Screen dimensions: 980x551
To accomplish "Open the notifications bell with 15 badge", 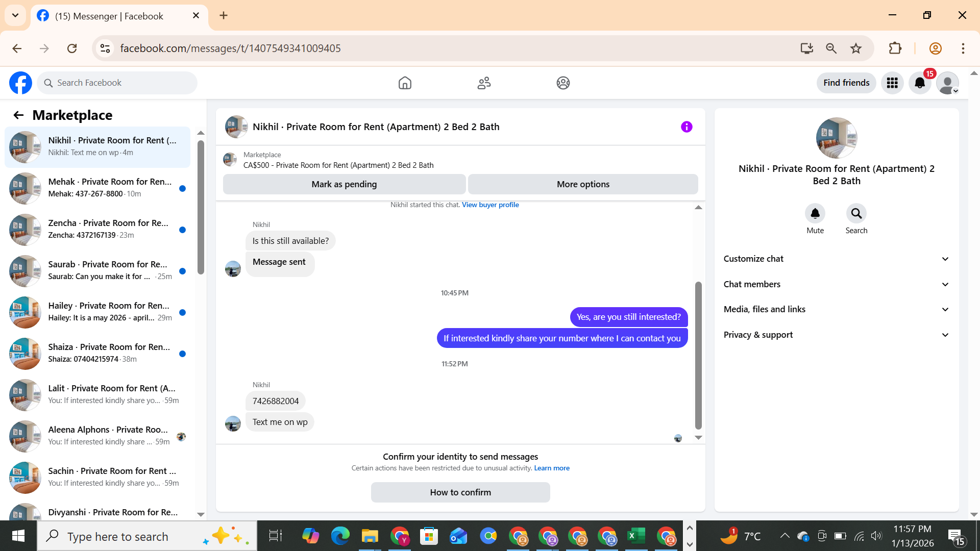I will (920, 83).
